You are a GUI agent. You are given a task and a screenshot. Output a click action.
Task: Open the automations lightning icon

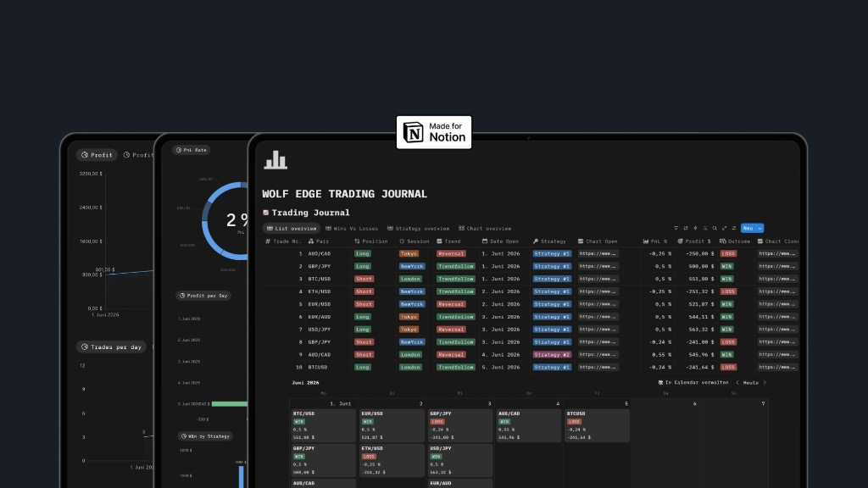[695, 228]
